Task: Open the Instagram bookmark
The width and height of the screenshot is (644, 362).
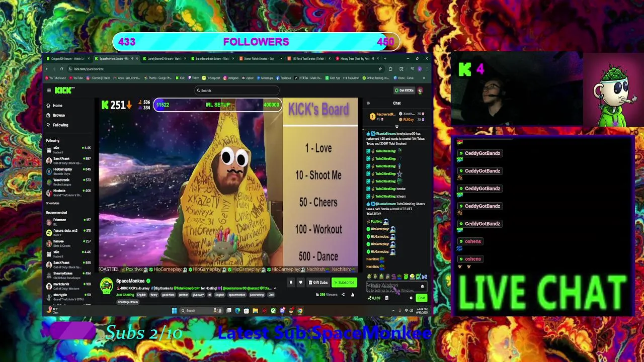Action: [x=231, y=78]
